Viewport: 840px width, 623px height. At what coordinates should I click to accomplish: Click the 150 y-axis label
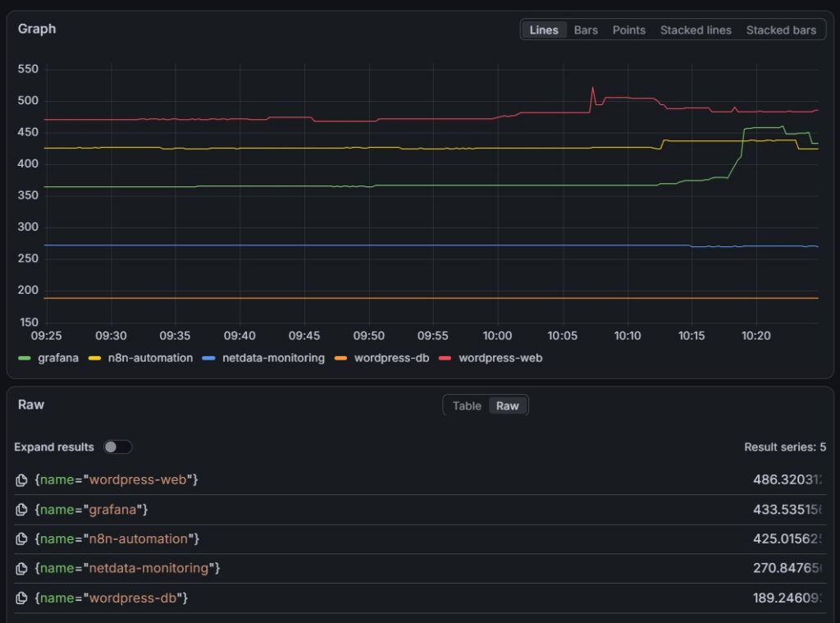29,323
